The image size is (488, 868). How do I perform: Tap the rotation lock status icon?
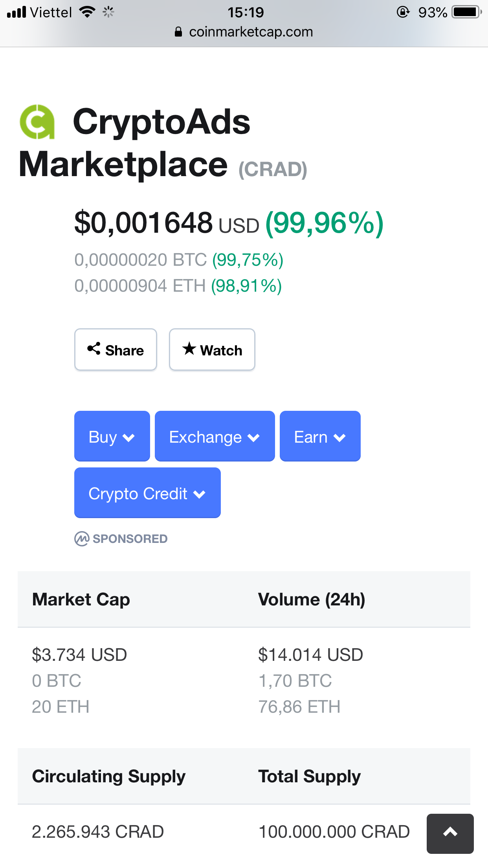tap(403, 12)
